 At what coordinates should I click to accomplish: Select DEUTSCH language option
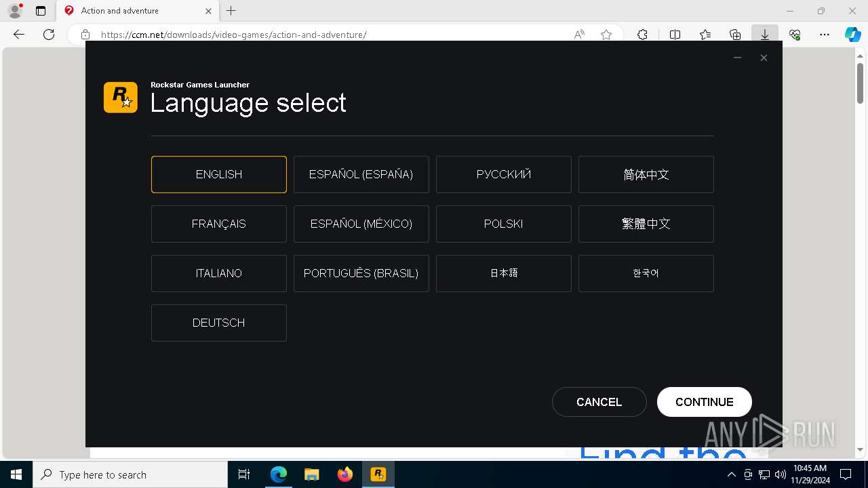click(218, 323)
